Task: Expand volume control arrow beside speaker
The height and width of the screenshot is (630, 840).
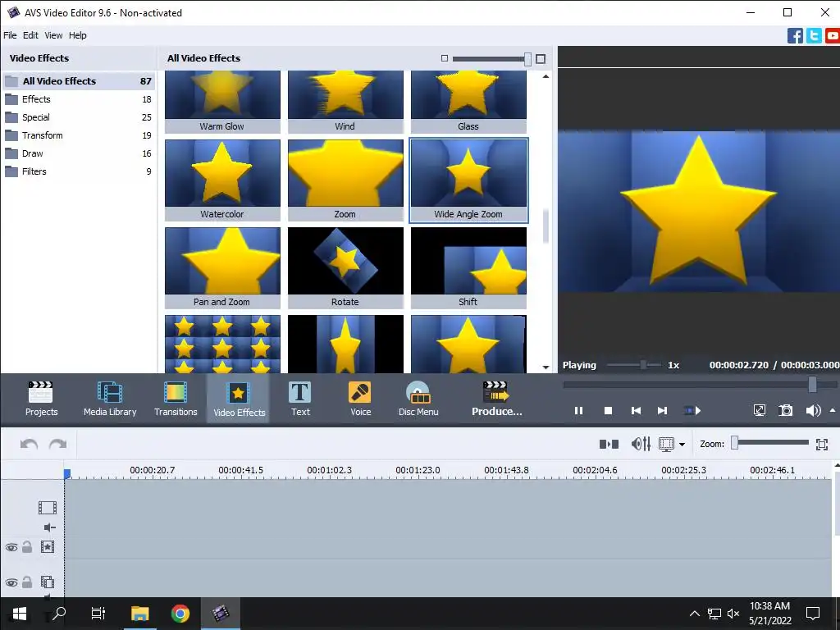Action: click(x=833, y=410)
